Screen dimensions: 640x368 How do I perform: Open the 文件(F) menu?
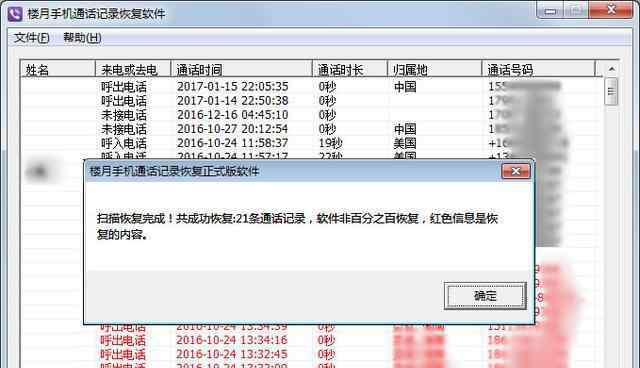click(32, 38)
